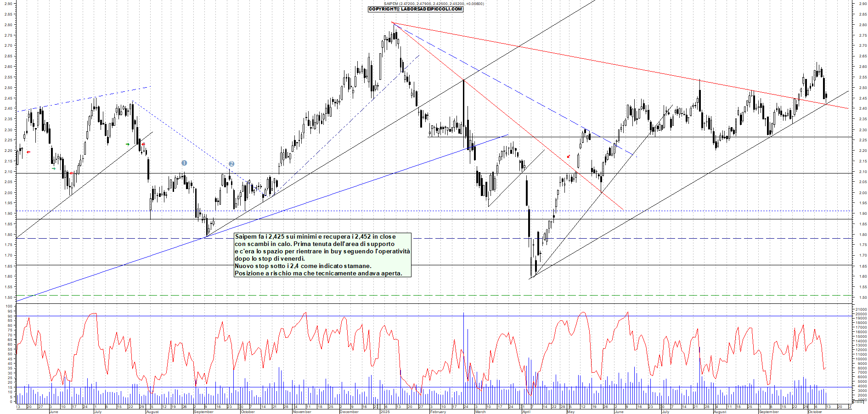Click the December label on the time axis
868x414 pixels.
click(349, 412)
